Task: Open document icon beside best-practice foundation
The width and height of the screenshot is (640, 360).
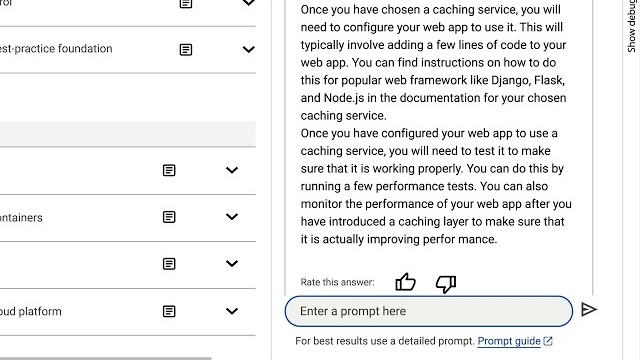Action: pos(186,50)
